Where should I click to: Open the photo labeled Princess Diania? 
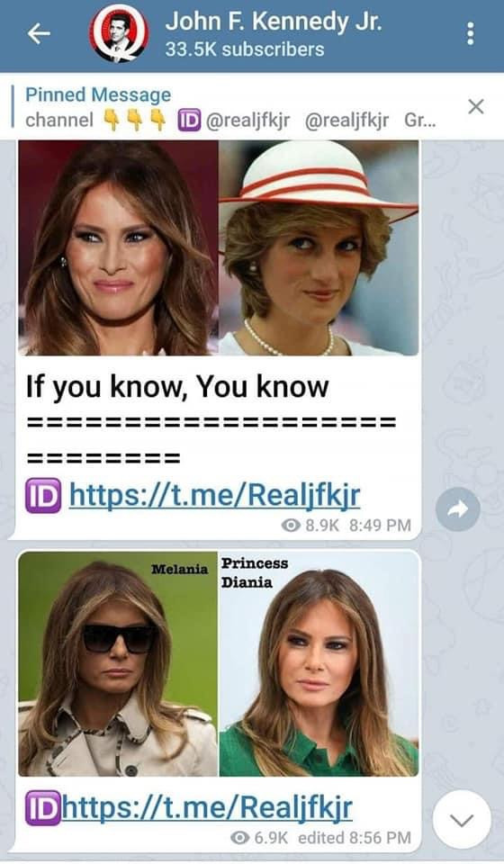pos(319,664)
